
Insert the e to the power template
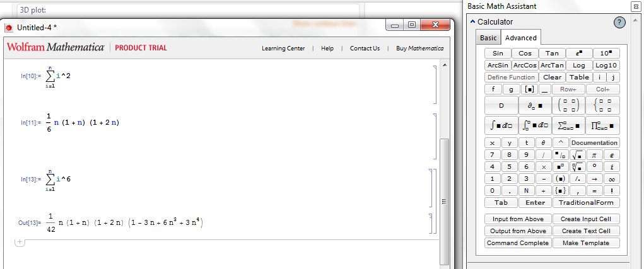pos(579,54)
